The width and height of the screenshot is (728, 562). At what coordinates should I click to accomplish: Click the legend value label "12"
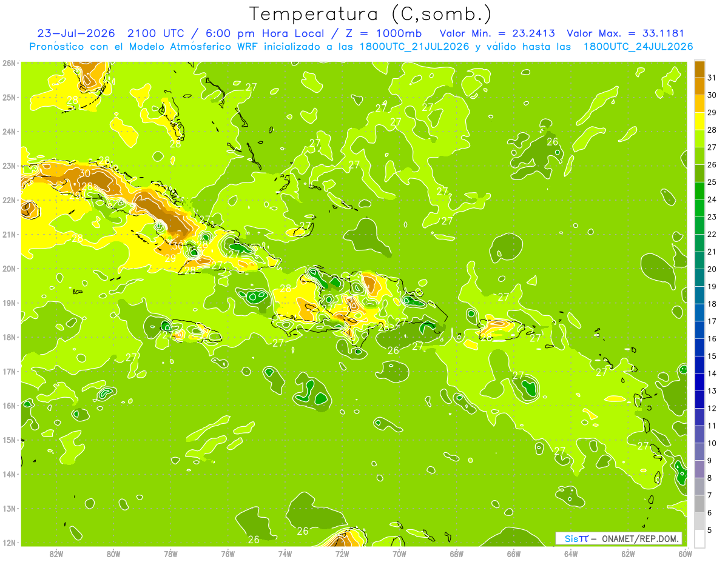click(712, 409)
